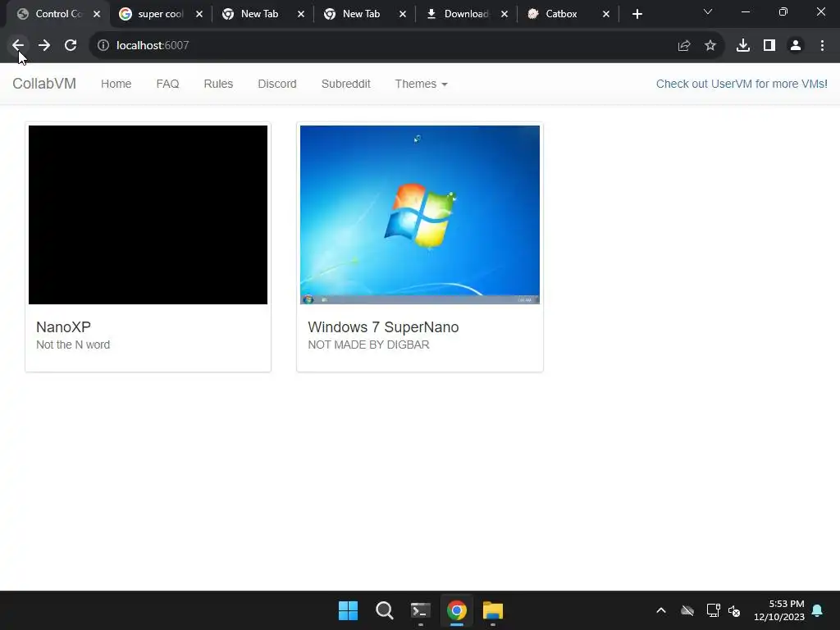Open Chrome downloads icon in toolbar

coord(743,46)
